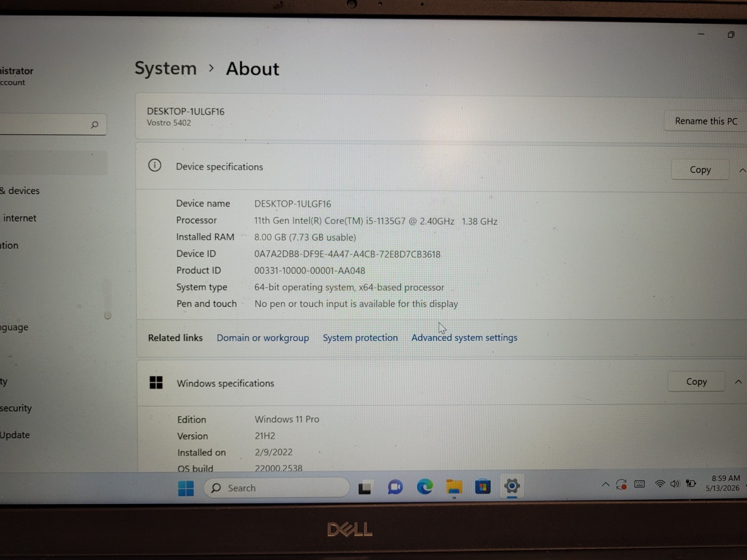This screenshot has width=747, height=560.
Task: Open the sync status tray icon
Action: (x=621, y=484)
